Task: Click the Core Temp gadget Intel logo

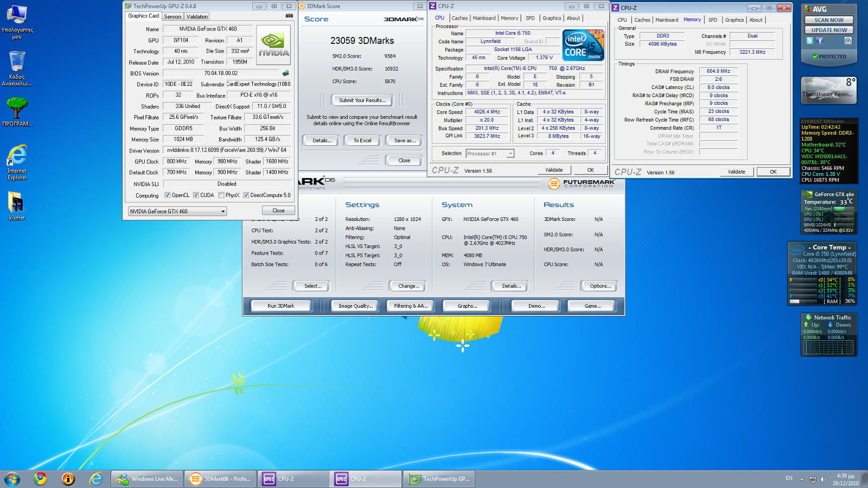Action: pos(797,250)
